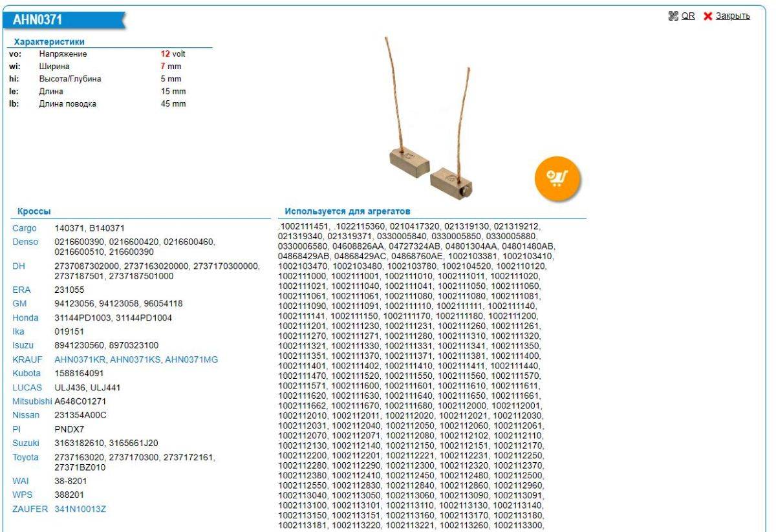This screenshot has width=776, height=532.
Task: Click the Honda brand name
Action: [x=26, y=317]
